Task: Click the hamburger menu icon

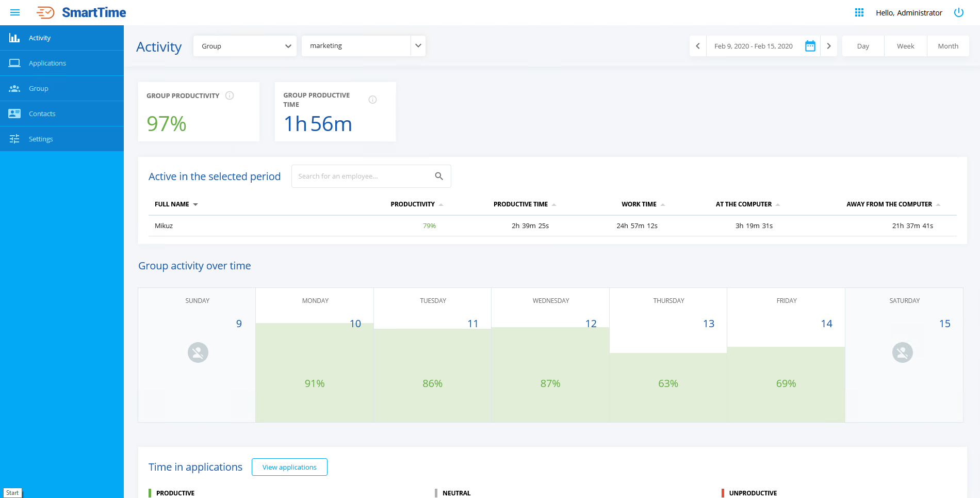Action: (x=15, y=12)
